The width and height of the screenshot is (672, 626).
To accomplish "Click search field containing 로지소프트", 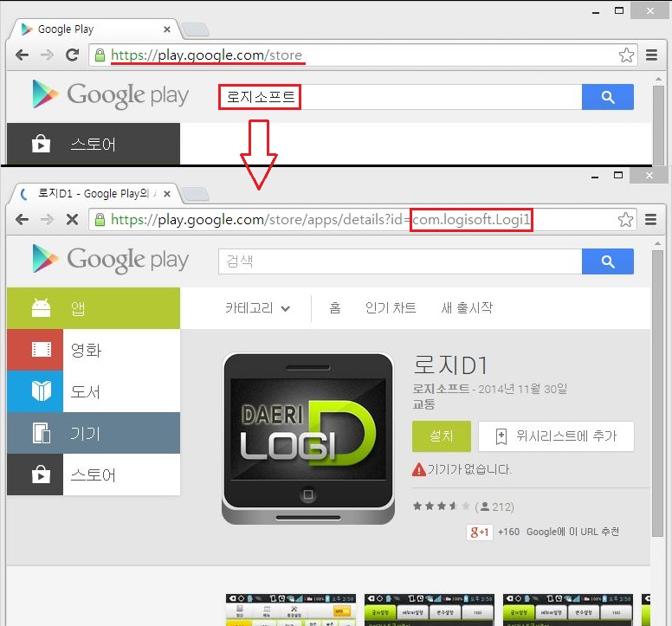I will (400, 97).
